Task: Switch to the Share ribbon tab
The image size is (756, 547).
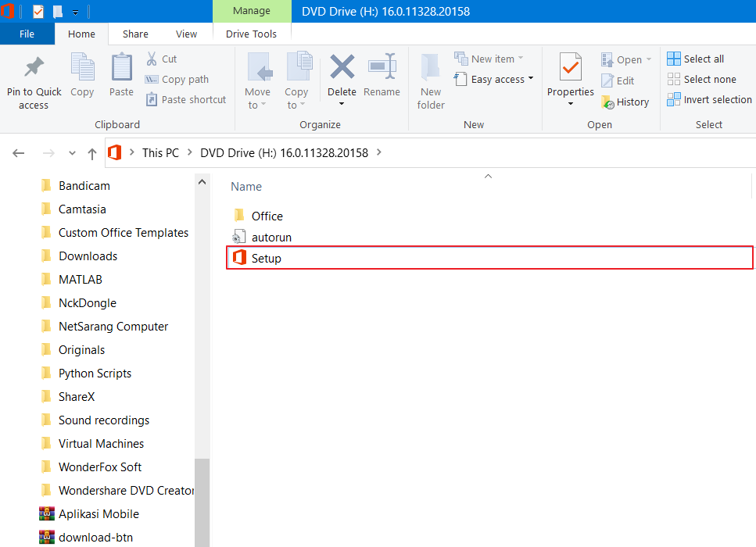Action: (x=135, y=34)
